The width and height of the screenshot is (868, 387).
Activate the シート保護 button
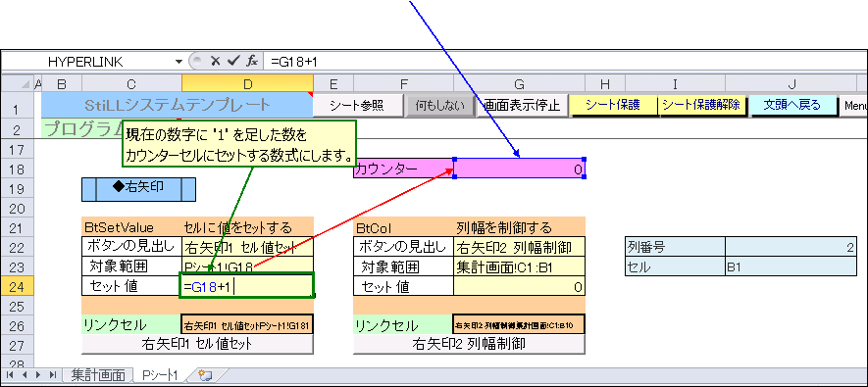(x=613, y=105)
